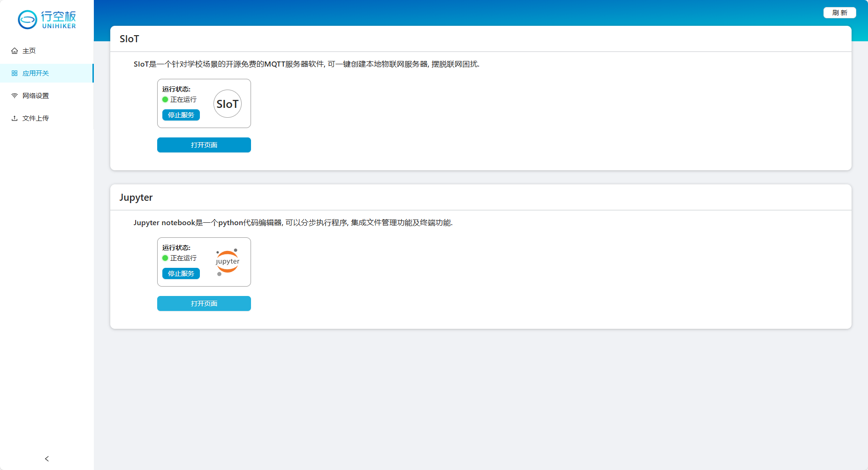Click the SIoT section heading

[x=129, y=39]
